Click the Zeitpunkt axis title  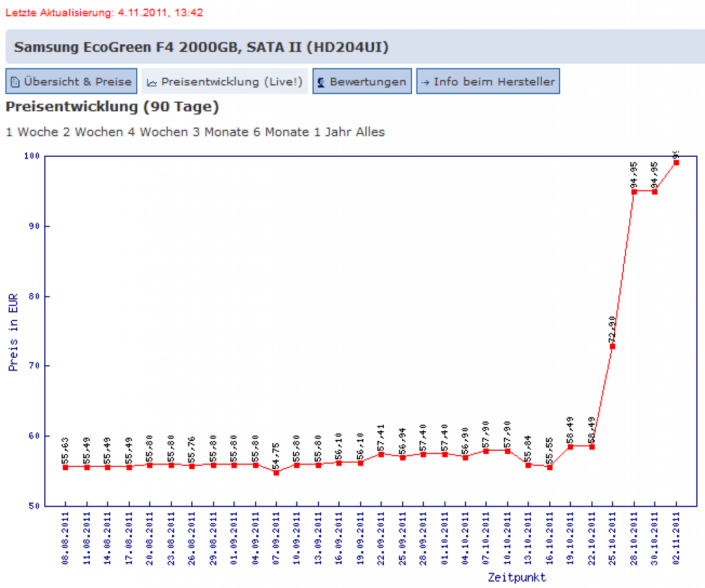click(x=517, y=578)
